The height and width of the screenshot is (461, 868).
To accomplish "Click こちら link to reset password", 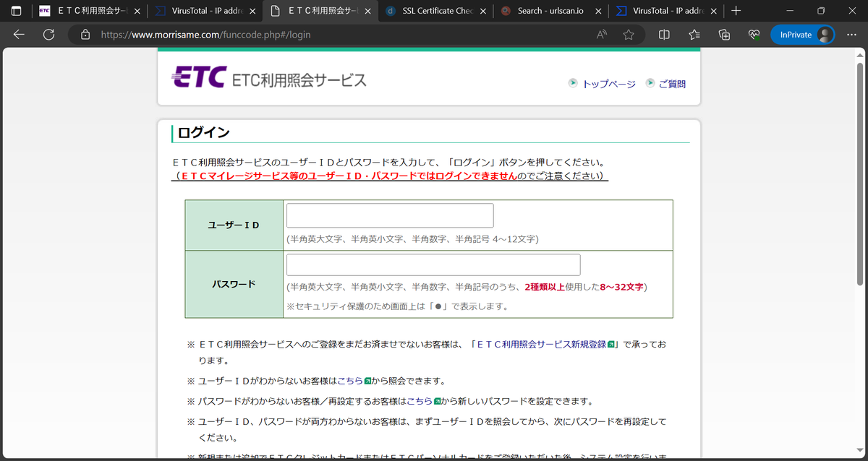I will 420,401.
